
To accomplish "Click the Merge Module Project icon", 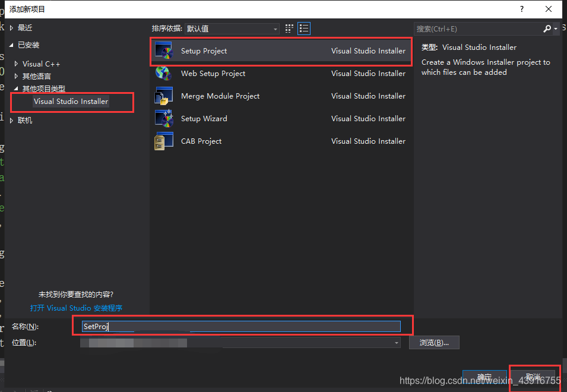I will pyautogui.click(x=163, y=96).
